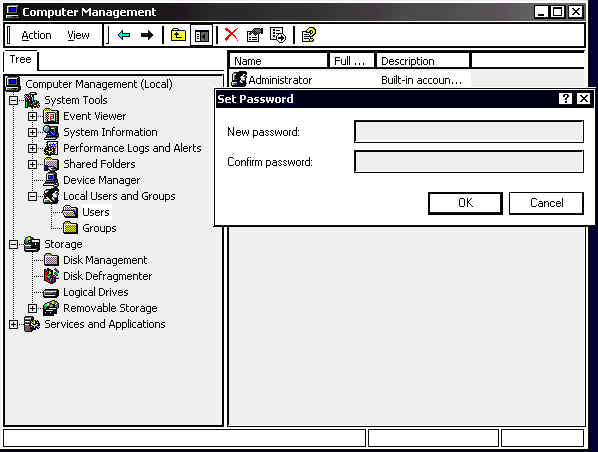Viewport: 598px width, 452px height.
Task: Select Device Manager label in tree
Action: (101, 180)
